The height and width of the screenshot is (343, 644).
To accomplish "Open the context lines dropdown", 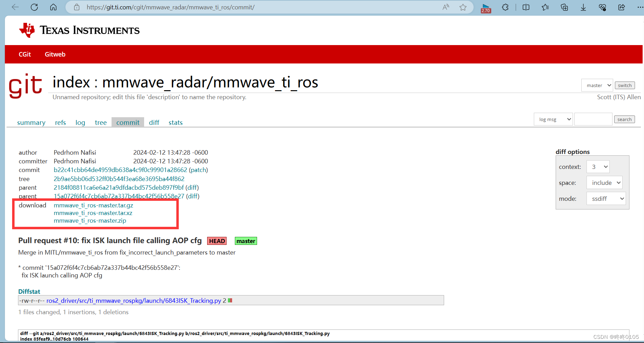I will point(598,166).
